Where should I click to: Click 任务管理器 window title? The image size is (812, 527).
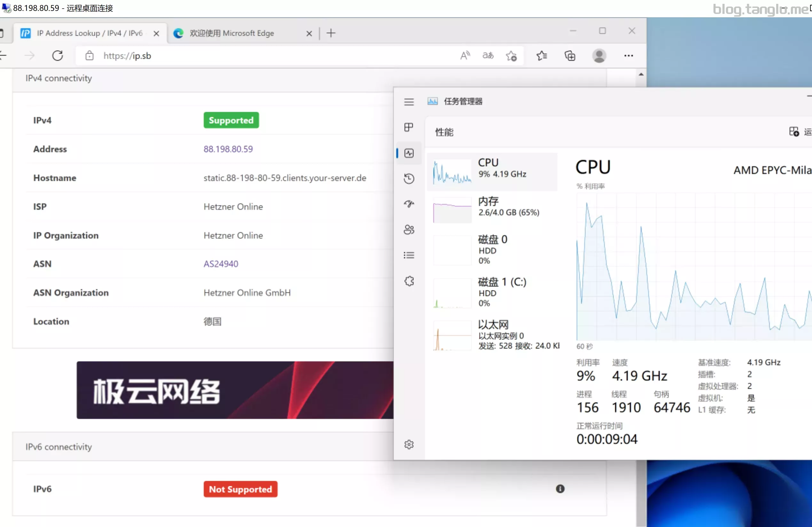tap(463, 101)
